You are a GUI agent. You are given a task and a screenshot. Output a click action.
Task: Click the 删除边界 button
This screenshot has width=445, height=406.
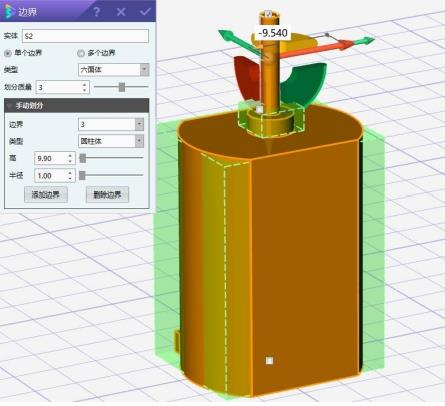(x=107, y=195)
